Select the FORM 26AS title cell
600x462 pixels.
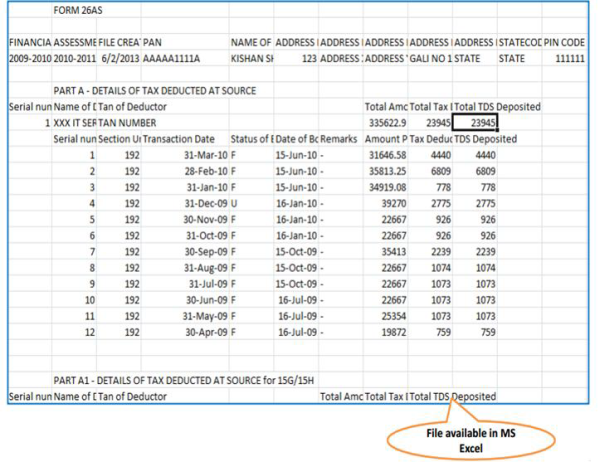78,12
